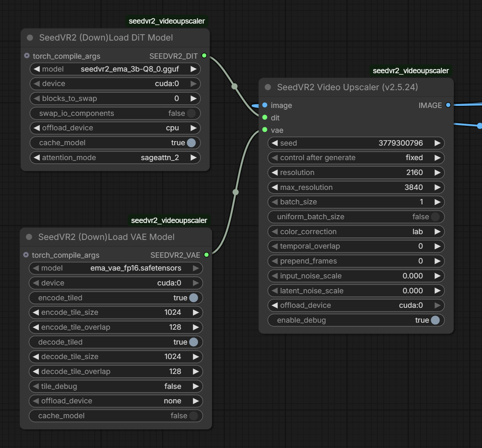482x448 pixels.
Task: Click the midpoint dot on the VAE link wire
Action: click(236, 192)
